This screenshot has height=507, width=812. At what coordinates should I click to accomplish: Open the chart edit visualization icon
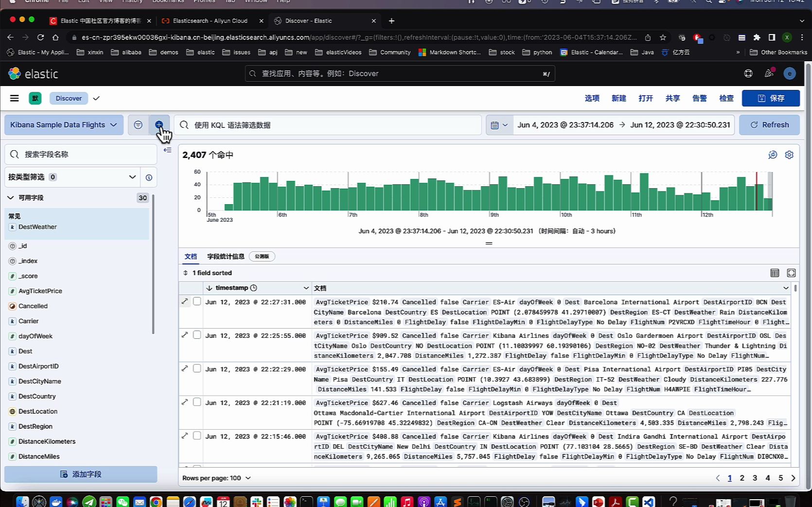pyautogui.click(x=773, y=155)
